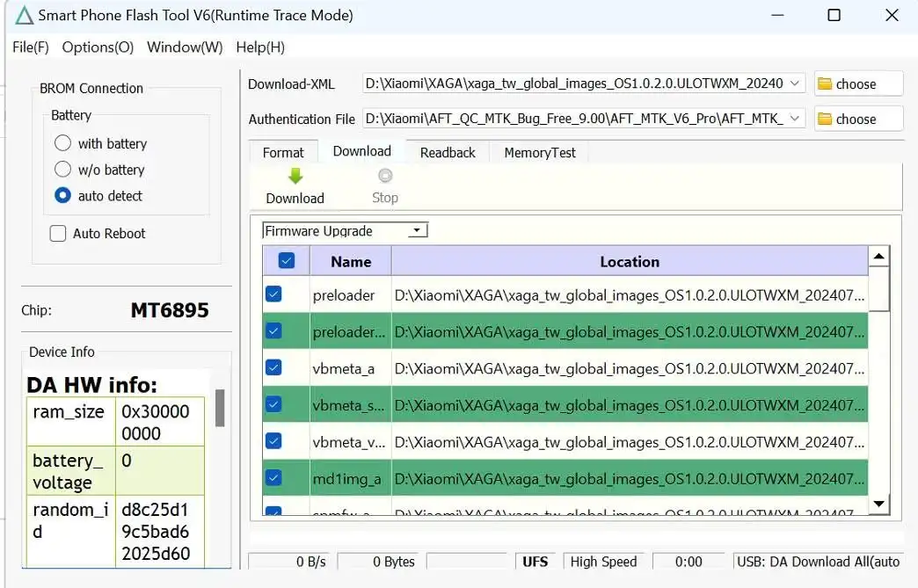
Task: Maximize the Flash Tool window
Action: (x=834, y=15)
